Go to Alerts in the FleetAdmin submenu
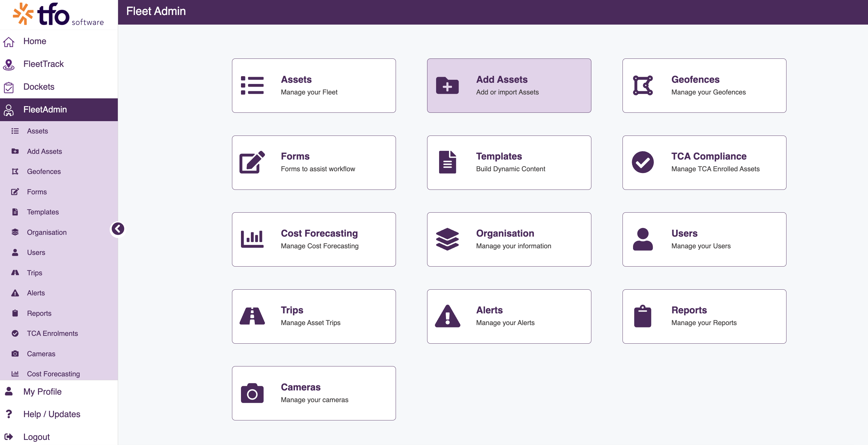Screen dimensions: 868x445 [59, 293]
